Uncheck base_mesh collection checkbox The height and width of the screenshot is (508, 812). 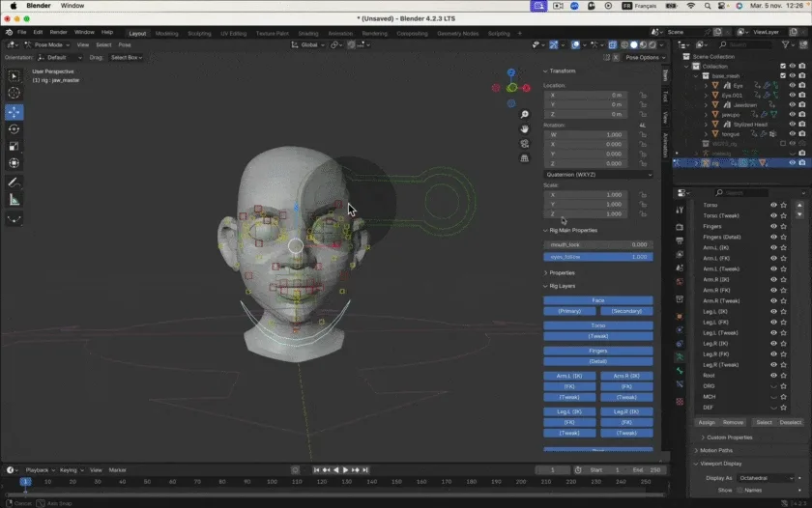pyautogui.click(x=783, y=76)
